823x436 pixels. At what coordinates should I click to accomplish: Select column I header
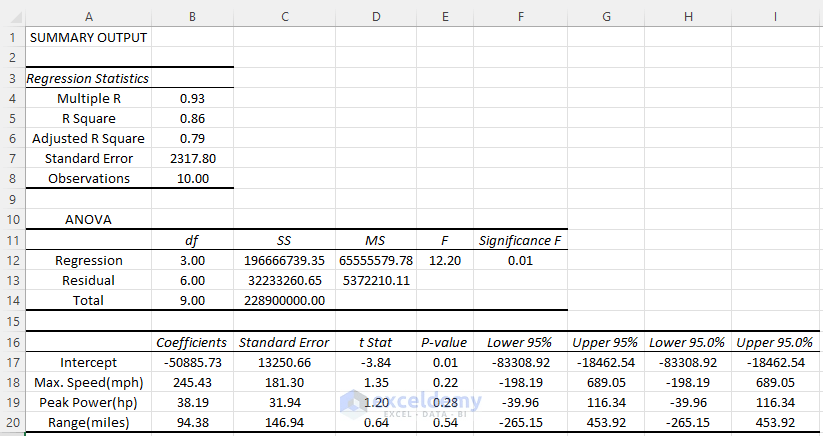point(775,17)
